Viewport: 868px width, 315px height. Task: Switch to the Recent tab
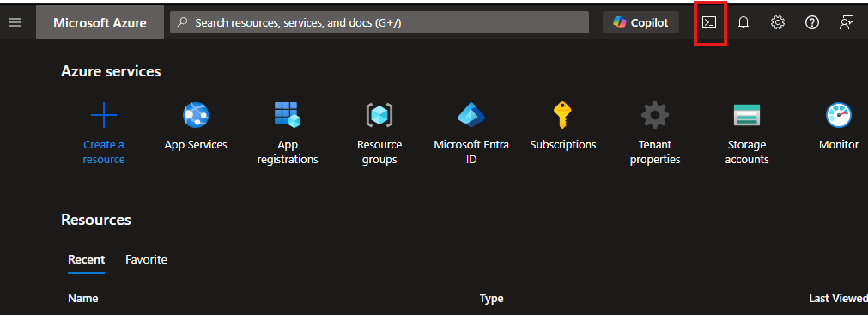87,259
